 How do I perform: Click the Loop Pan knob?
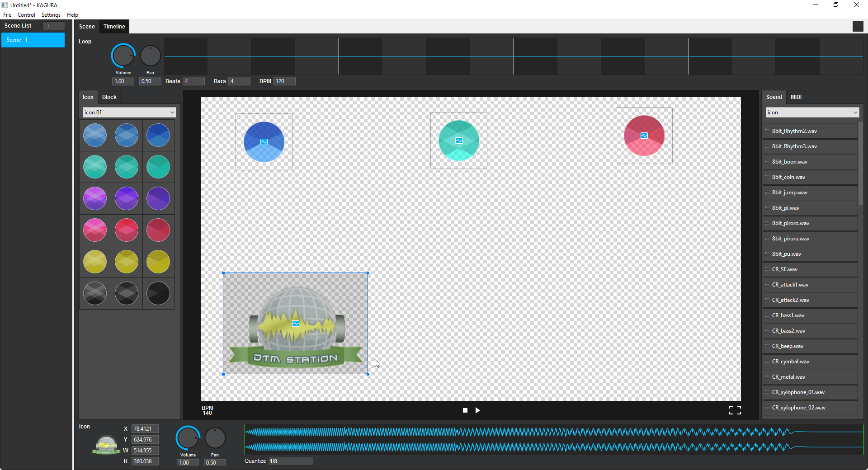coord(150,56)
